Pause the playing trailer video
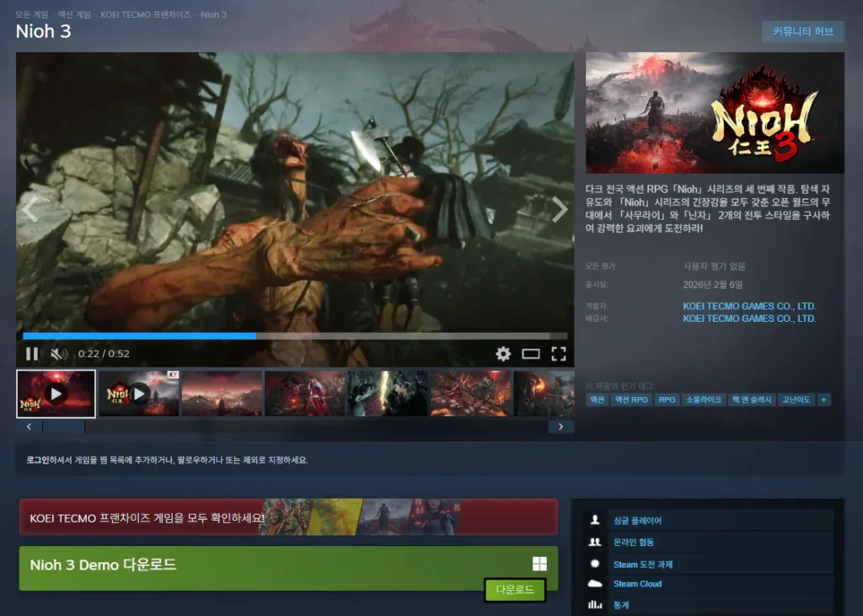This screenshot has width=863, height=616. pyautogui.click(x=32, y=354)
